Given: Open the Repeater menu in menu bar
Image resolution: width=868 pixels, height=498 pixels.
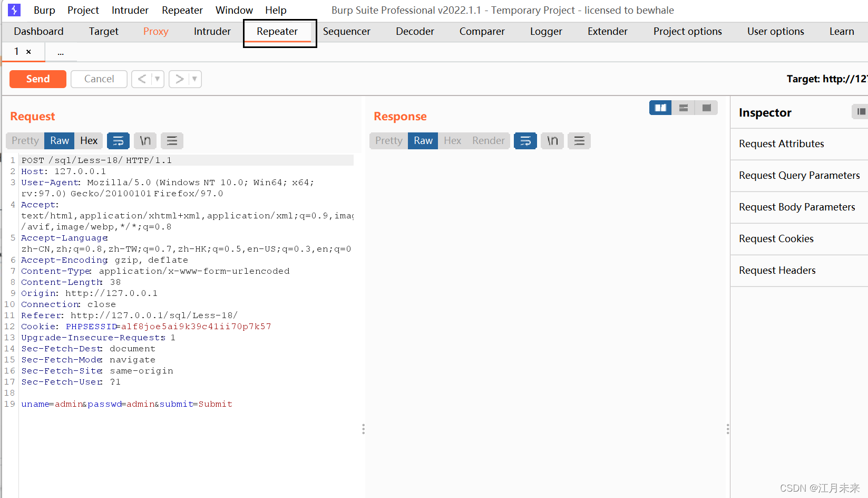Looking at the screenshot, I should [x=182, y=10].
